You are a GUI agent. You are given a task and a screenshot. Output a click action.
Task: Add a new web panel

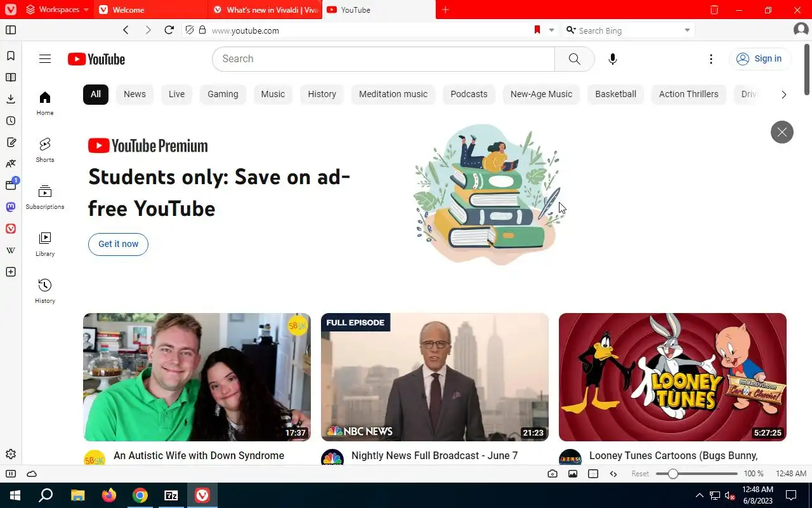pyautogui.click(x=11, y=272)
